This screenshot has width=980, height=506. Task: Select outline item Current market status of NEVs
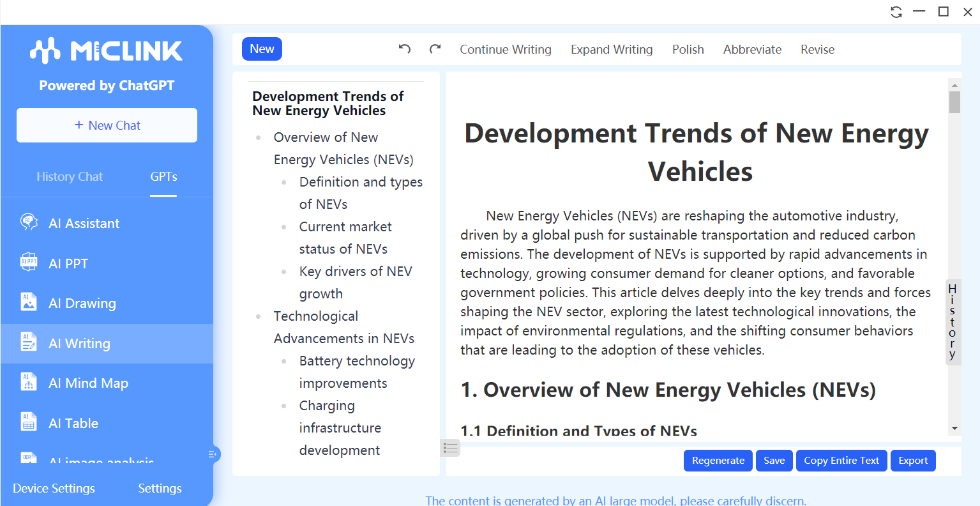[345, 238]
